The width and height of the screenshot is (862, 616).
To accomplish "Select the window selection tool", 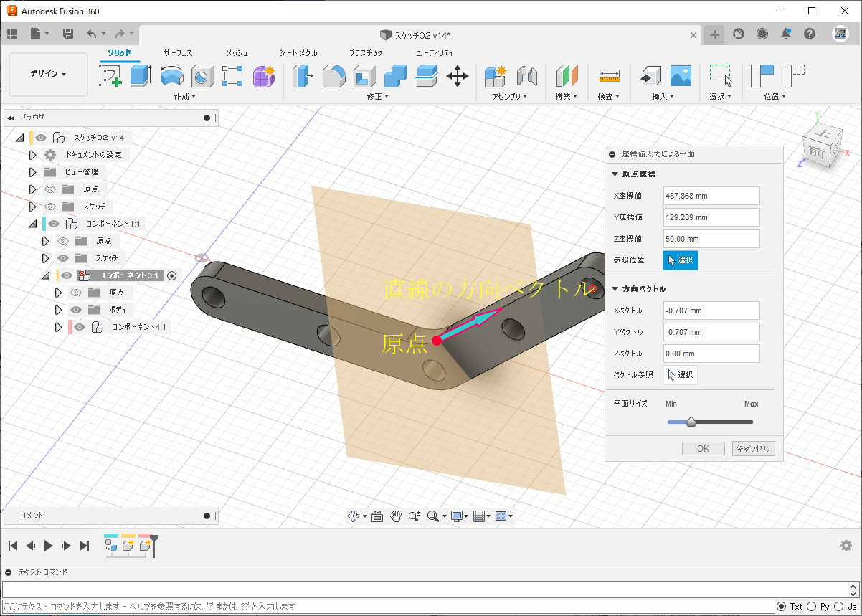I will (721, 75).
